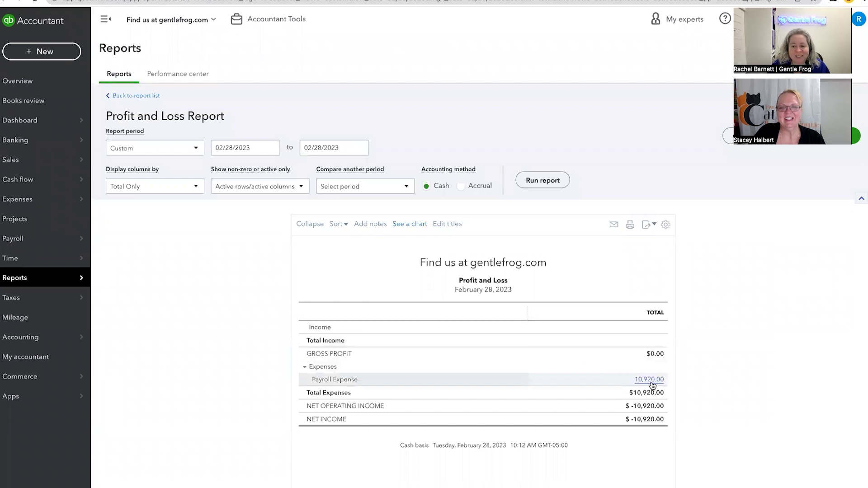Switch to Performance center tab
This screenshot has height=488, width=868.
[178, 74]
